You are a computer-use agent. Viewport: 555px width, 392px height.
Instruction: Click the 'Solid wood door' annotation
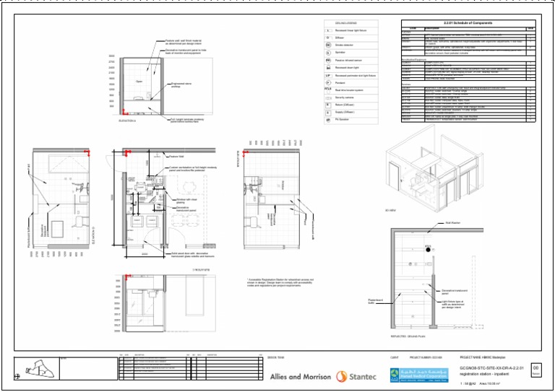pos(192,255)
